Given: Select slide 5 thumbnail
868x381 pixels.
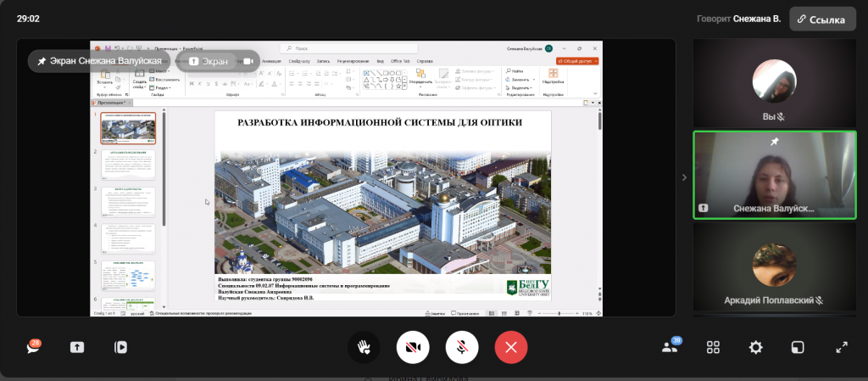Looking at the screenshot, I should click(128, 276).
